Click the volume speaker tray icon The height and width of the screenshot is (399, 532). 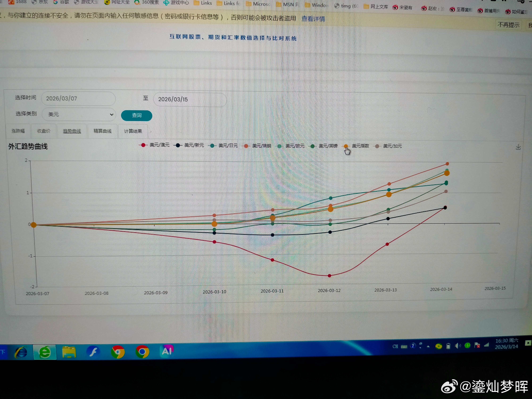click(x=457, y=346)
